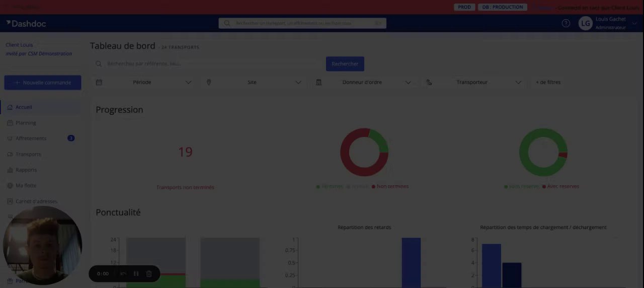This screenshot has height=288, width=644.
Task: Click the Transports truck icon in the sidebar
Action: [x=10, y=154]
